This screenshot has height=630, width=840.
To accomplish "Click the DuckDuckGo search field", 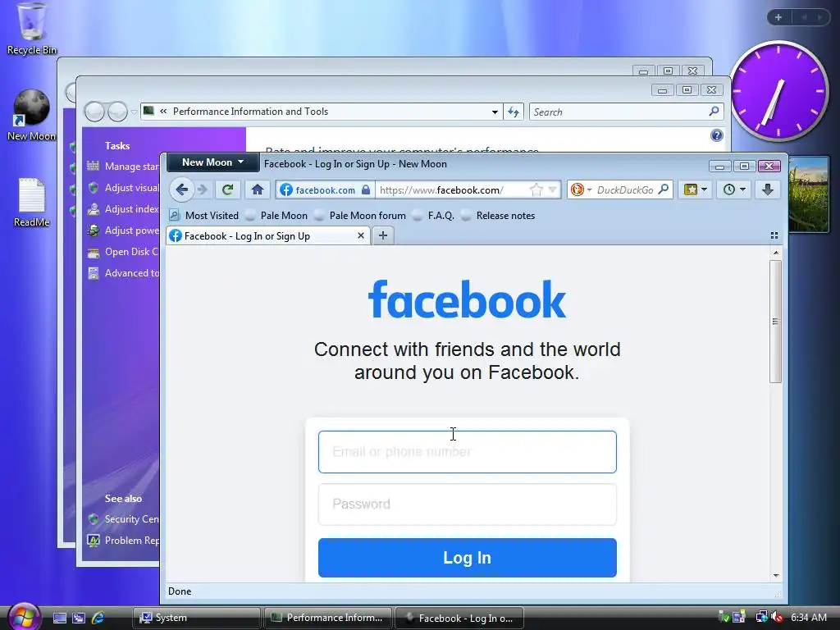I will 624,189.
